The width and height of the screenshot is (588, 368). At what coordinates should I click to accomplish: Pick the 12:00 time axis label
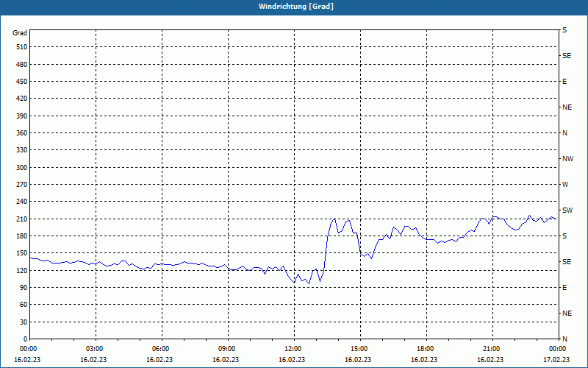[294, 348]
